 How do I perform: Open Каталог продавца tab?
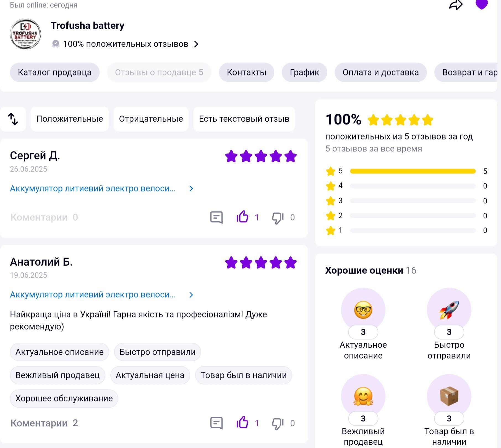click(55, 72)
